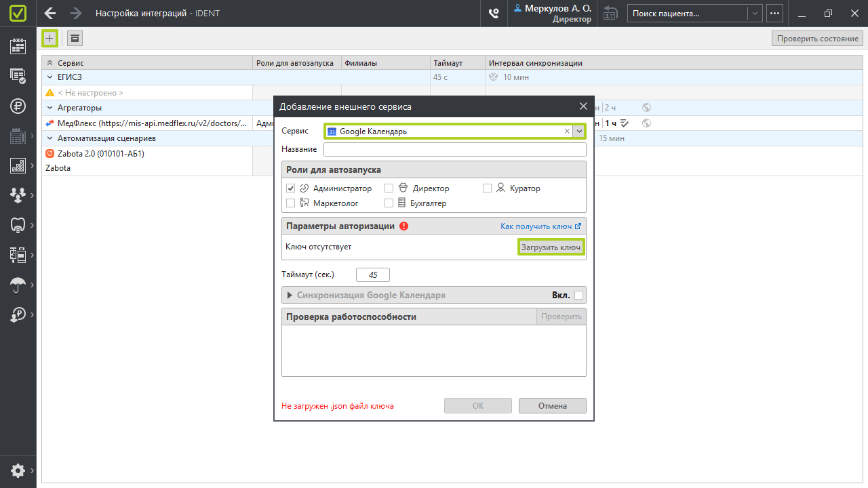Viewport: 868px width, 488px height.
Task: Check the Директор role checkbox
Action: coord(389,188)
